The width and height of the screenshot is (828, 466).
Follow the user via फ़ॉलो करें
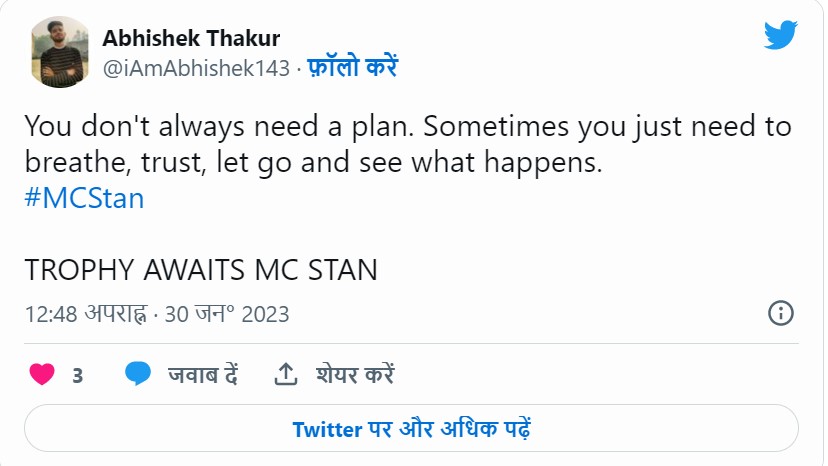353,68
